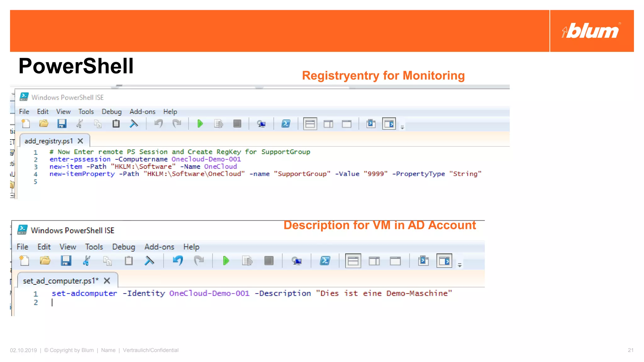The height and width of the screenshot is (362, 644).
Task: Expand toolbar overflow arrow in lower ISE
Action: [x=460, y=265]
